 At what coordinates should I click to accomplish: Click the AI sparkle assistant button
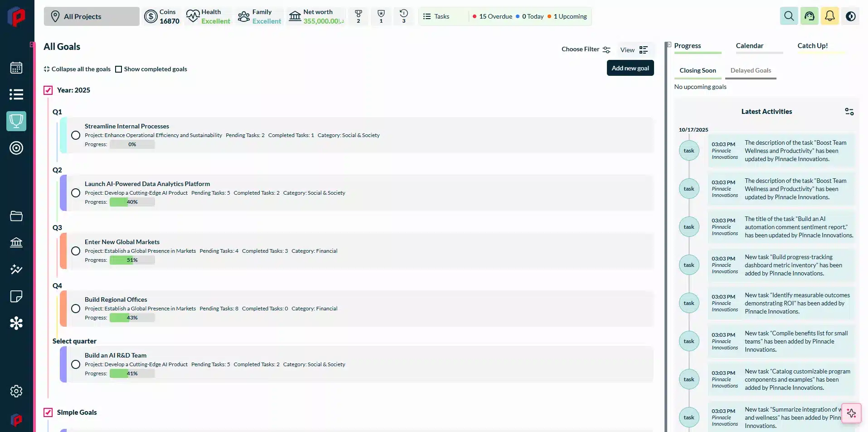(x=851, y=413)
